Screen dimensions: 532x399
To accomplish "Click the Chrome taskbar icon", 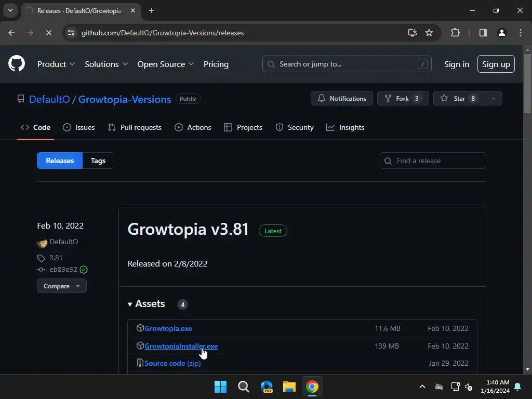I will pyautogui.click(x=312, y=387).
